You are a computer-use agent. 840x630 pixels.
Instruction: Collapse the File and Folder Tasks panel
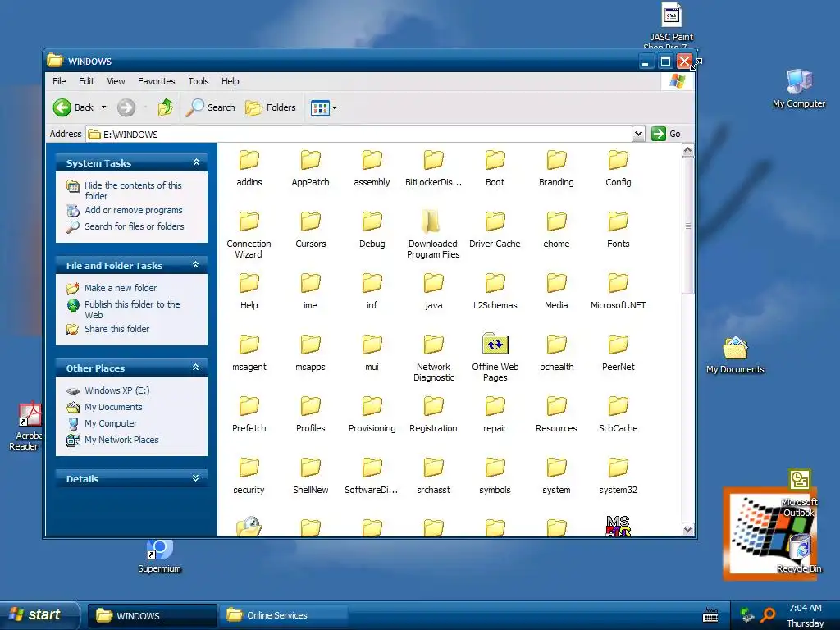pyautogui.click(x=196, y=265)
